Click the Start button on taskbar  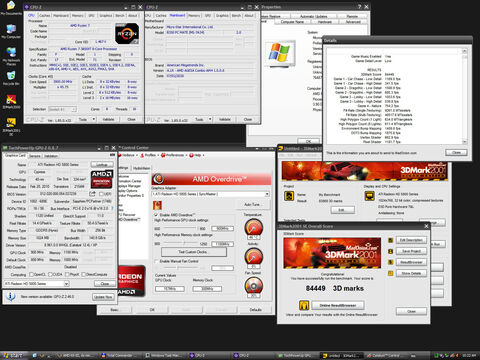[12, 356]
